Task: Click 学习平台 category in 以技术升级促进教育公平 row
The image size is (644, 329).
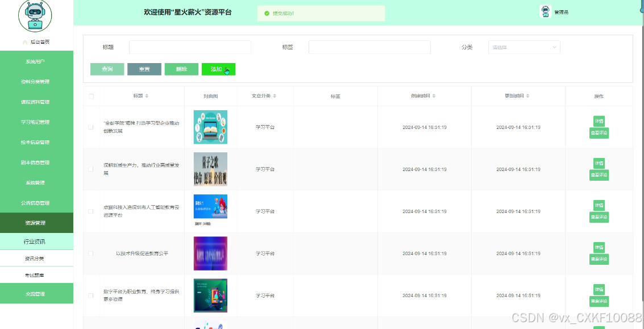Action: 265,253
